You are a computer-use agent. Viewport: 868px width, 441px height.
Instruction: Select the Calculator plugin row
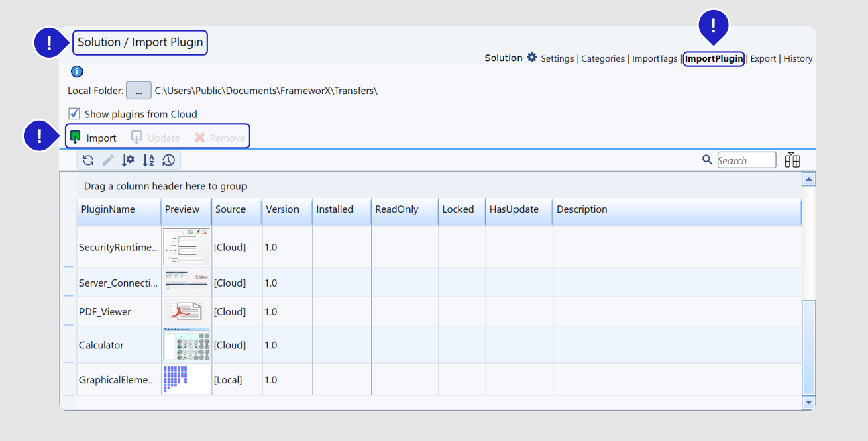click(101, 345)
